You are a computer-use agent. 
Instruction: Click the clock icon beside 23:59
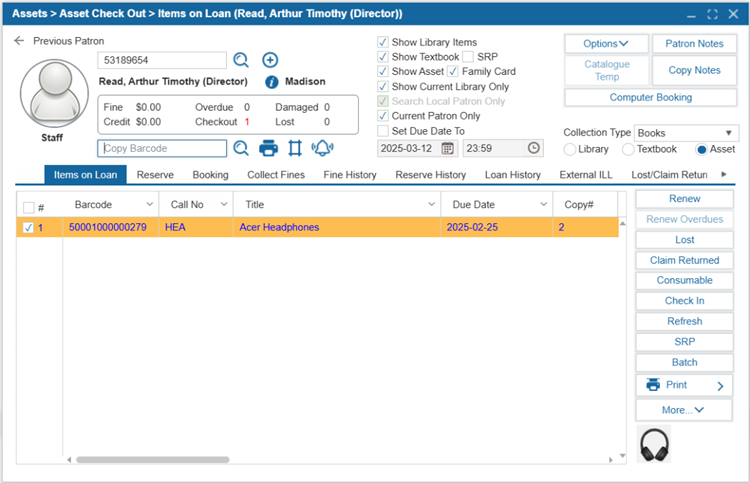pos(534,148)
